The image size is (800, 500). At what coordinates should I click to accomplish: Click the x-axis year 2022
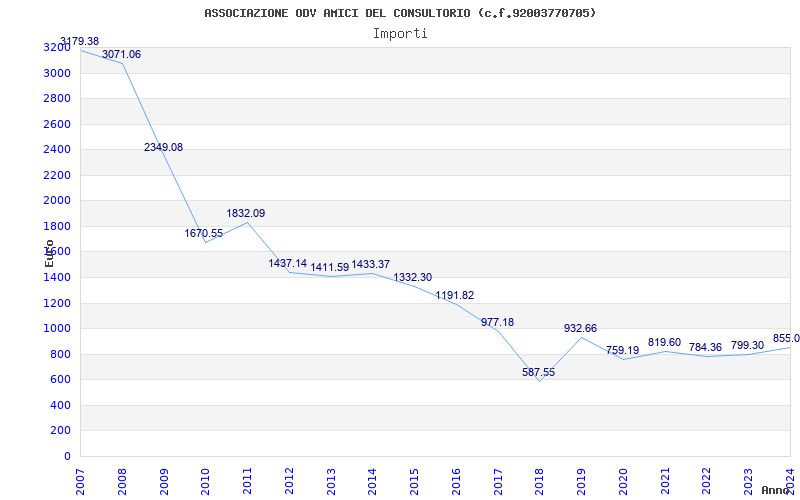(707, 481)
